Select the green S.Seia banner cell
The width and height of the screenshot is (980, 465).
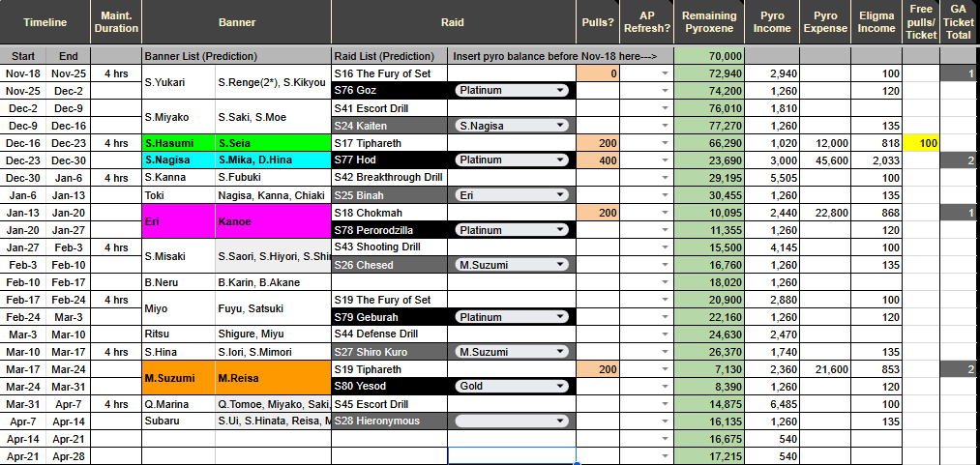click(273, 143)
